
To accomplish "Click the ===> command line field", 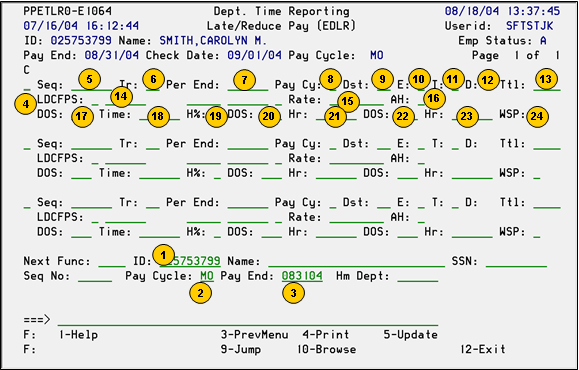I will [x=248, y=320].
